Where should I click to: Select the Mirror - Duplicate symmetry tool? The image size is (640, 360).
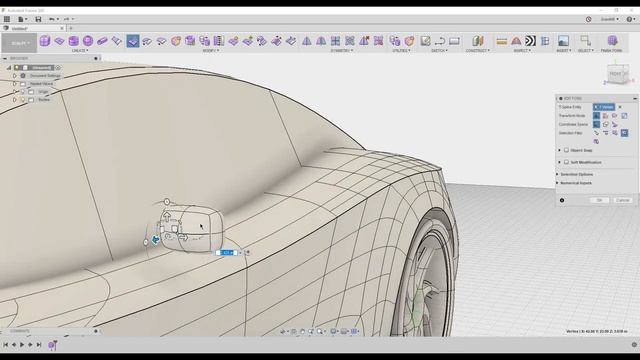click(x=321, y=41)
